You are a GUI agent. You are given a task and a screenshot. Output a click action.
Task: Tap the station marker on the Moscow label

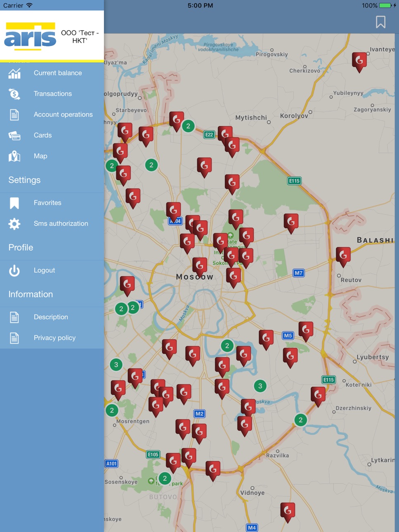click(x=200, y=268)
